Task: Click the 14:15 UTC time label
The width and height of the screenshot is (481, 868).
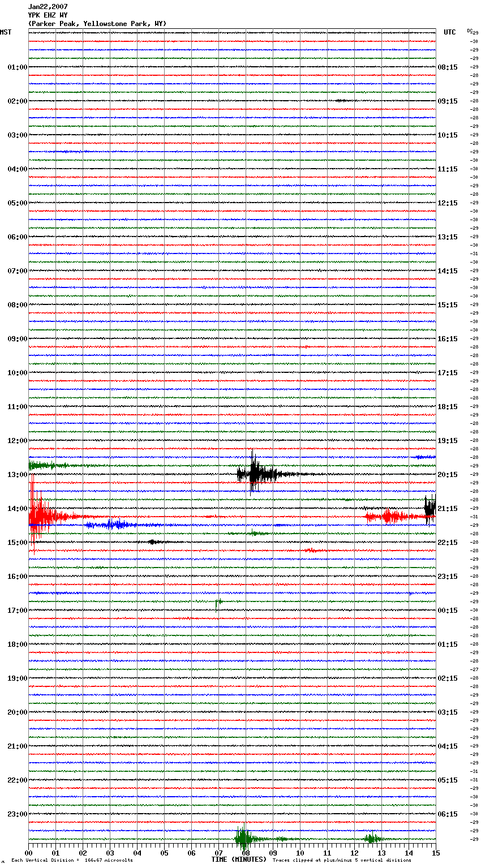Action: 448,271
